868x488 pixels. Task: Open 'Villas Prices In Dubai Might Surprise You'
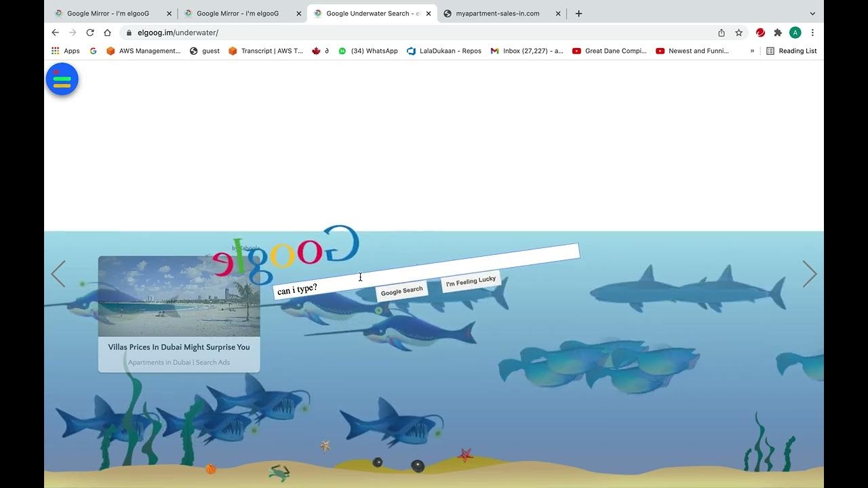tap(179, 347)
